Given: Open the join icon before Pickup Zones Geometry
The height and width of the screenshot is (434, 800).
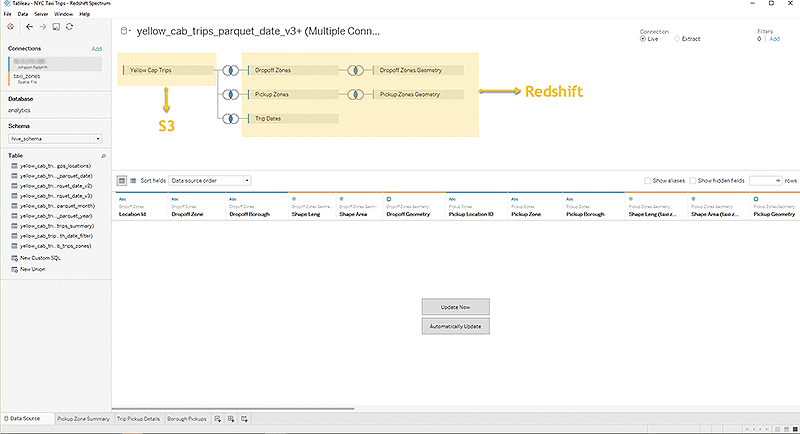Looking at the screenshot, I should 356,94.
